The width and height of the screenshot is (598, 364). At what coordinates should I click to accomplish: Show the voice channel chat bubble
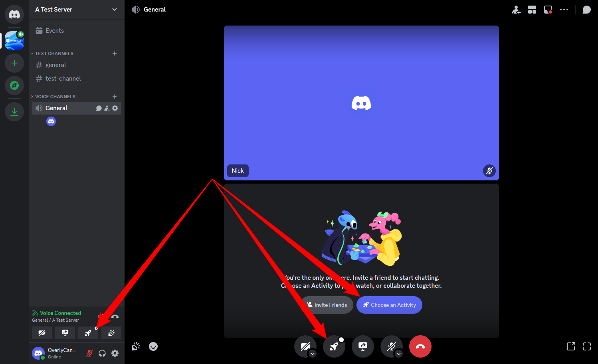click(586, 10)
